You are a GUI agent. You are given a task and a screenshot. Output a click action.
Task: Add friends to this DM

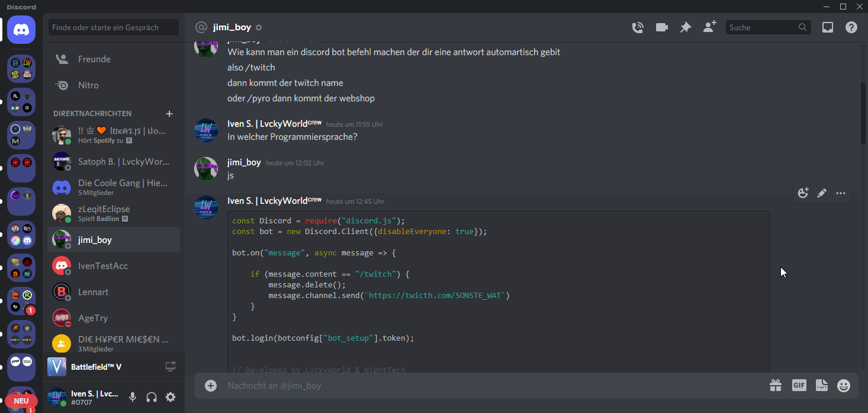709,27
